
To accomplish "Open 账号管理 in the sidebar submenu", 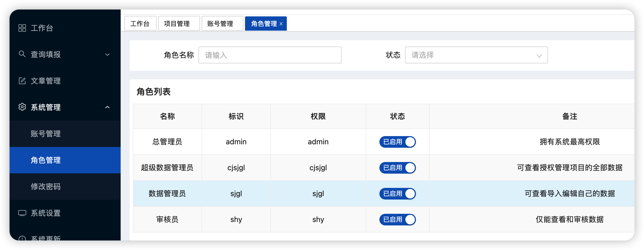I will [x=65, y=134].
